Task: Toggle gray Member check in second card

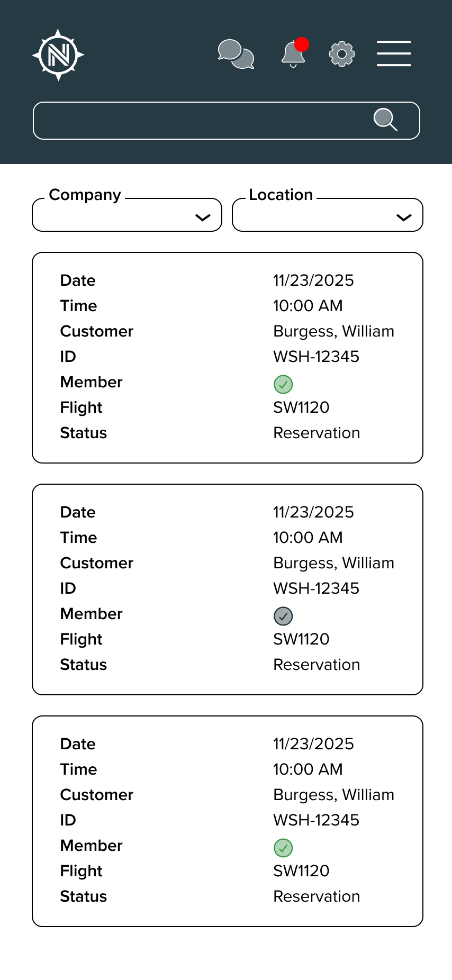Action: [x=283, y=616]
